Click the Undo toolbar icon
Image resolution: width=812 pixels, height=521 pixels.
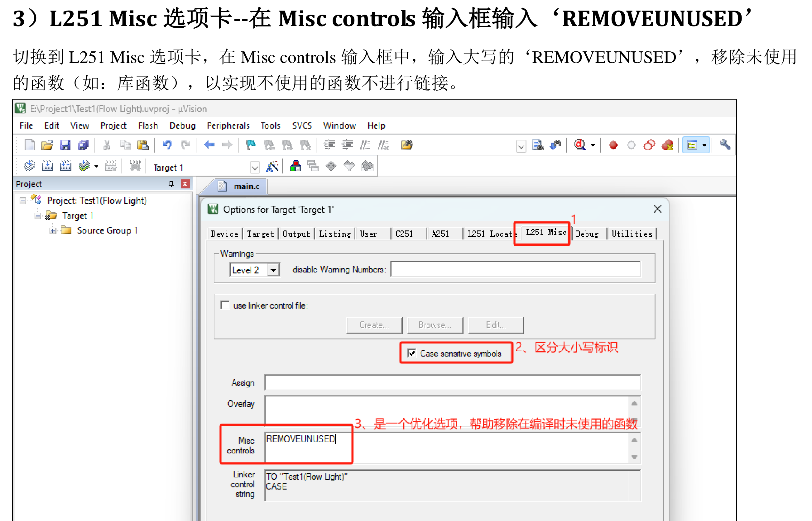tap(167, 145)
